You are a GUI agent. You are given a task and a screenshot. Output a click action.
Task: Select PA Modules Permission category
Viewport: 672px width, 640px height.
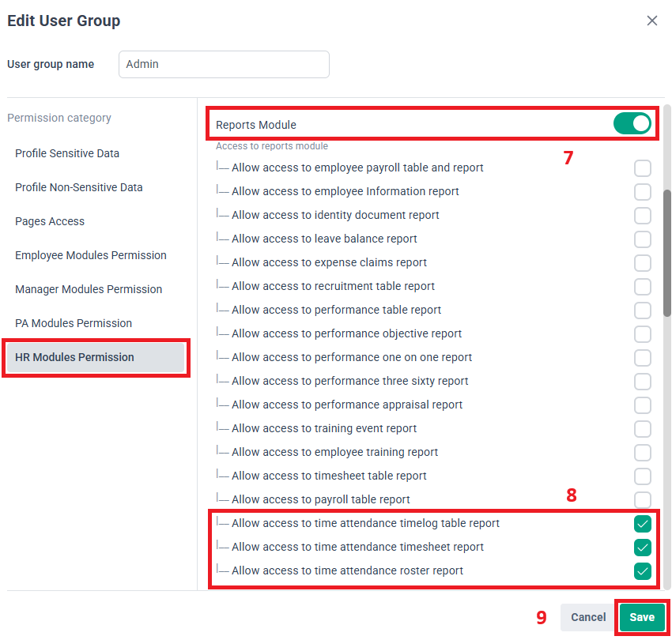coord(74,323)
